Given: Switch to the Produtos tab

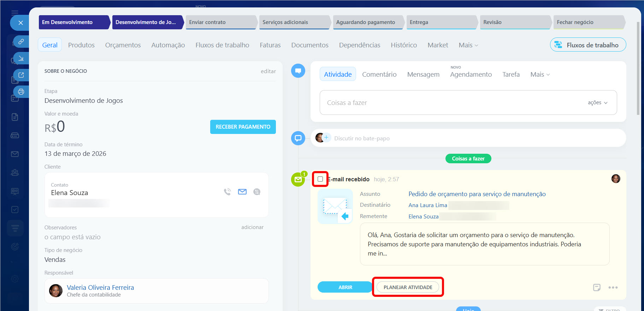Looking at the screenshot, I should [81, 45].
